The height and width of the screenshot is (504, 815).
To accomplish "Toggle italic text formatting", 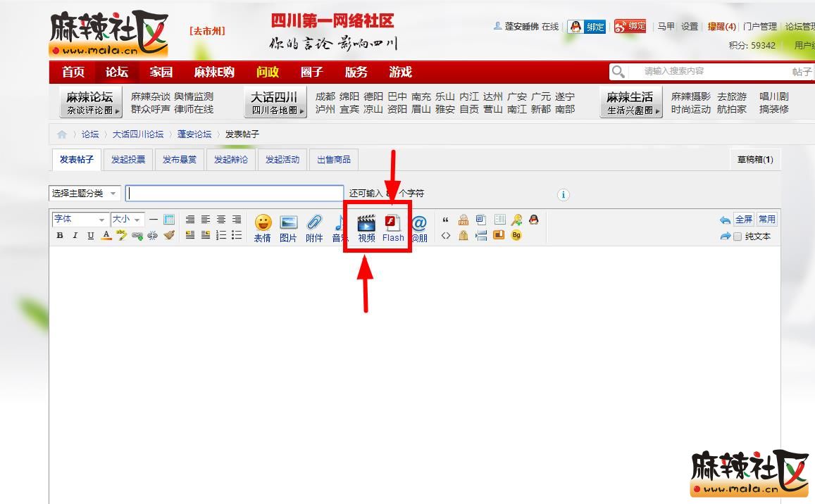I will (x=75, y=235).
